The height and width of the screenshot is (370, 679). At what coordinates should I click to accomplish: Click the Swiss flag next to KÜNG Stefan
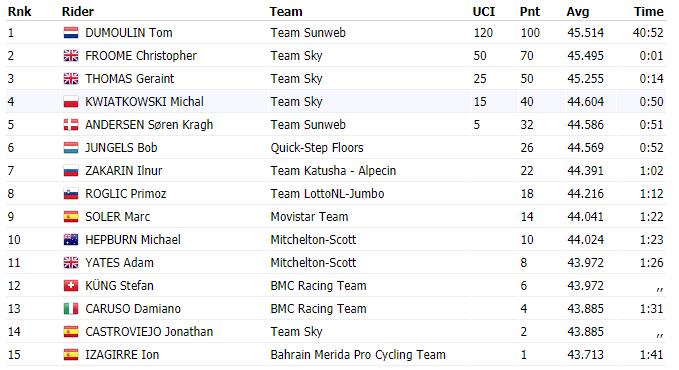[x=71, y=286]
